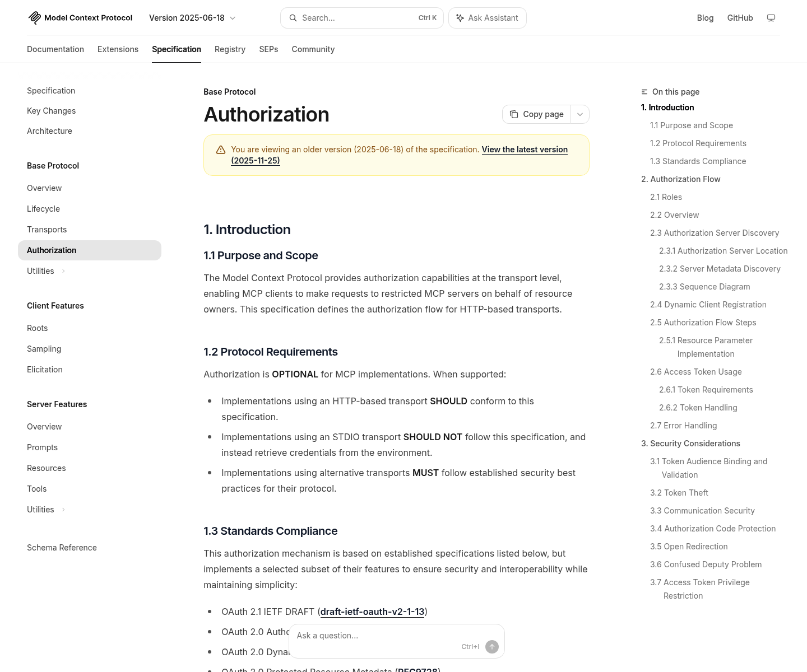807x672 pixels.
Task: Select the Specification tab
Action: (x=177, y=49)
